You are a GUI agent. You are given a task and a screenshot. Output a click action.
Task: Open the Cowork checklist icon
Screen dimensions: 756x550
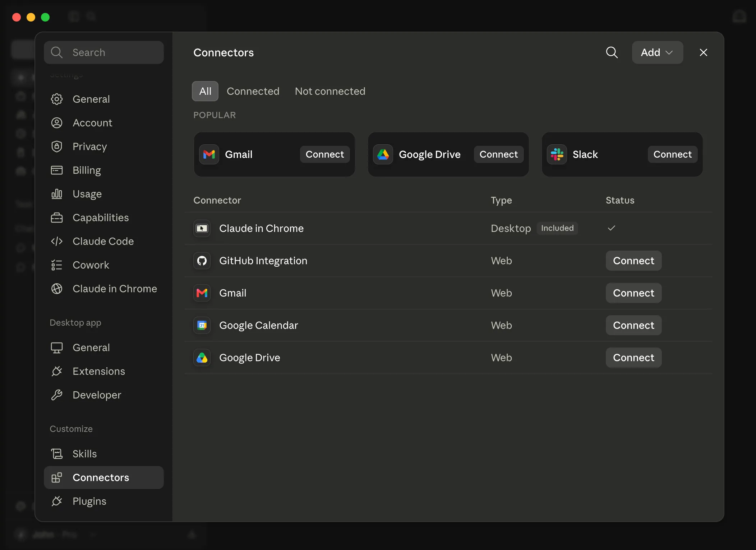[x=57, y=265]
